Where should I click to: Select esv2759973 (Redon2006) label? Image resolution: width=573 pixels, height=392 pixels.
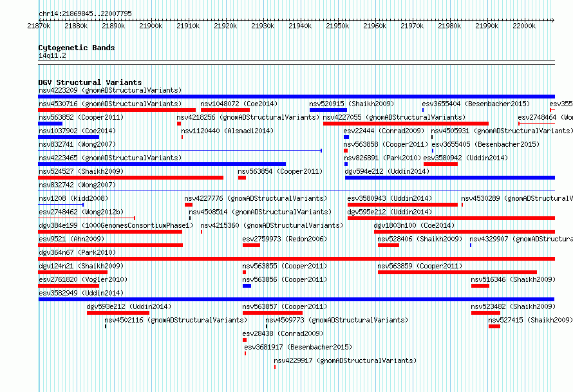pyautogui.click(x=285, y=239)
